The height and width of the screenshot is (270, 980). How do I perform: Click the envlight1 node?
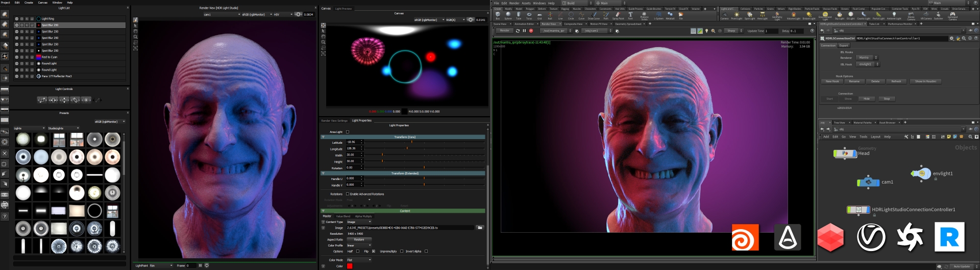click(922, 173)
